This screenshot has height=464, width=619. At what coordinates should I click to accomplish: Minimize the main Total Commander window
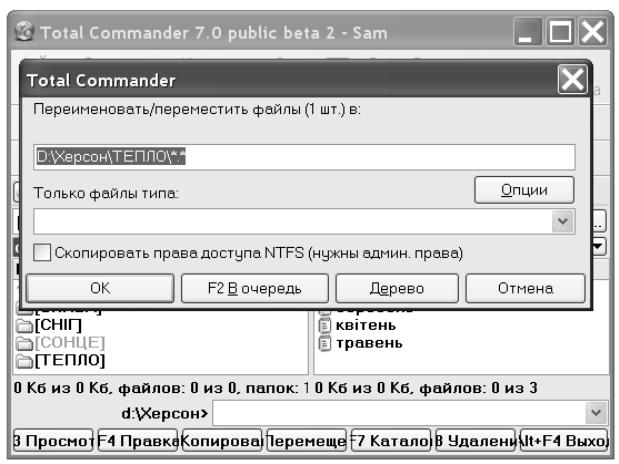click(x=527, y=32)
